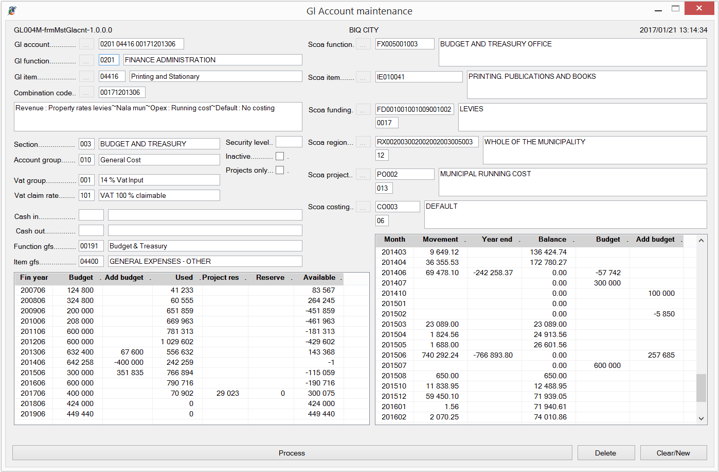The image size is (719, 472).
Task: Click the Year end column header
Action: pyautogui.click(x=497, y=239)
